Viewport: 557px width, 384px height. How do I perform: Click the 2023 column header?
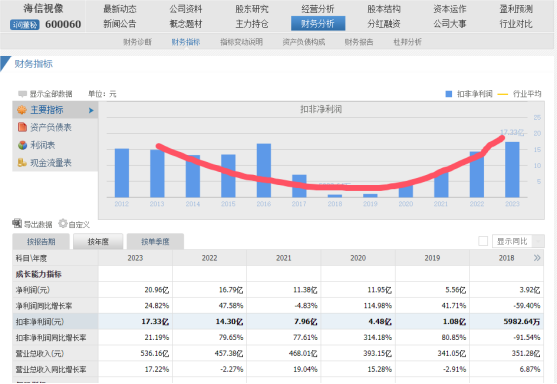[x=135, y=258]
